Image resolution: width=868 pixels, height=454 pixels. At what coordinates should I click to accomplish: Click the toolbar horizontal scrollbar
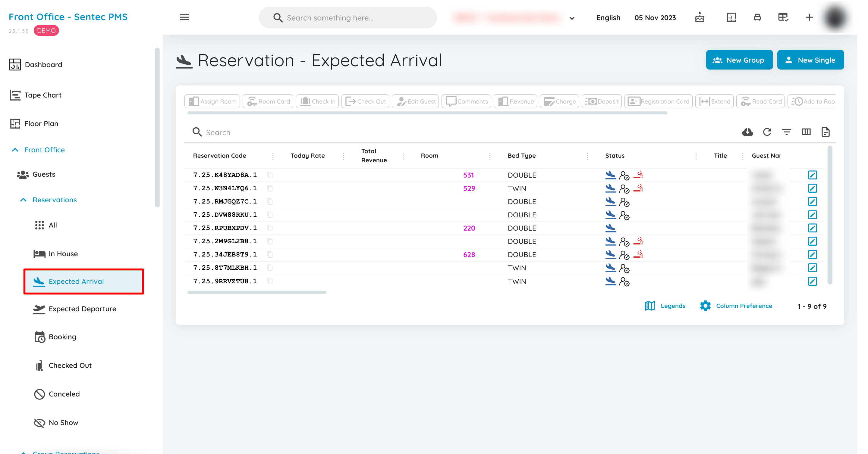pos(427,113)
